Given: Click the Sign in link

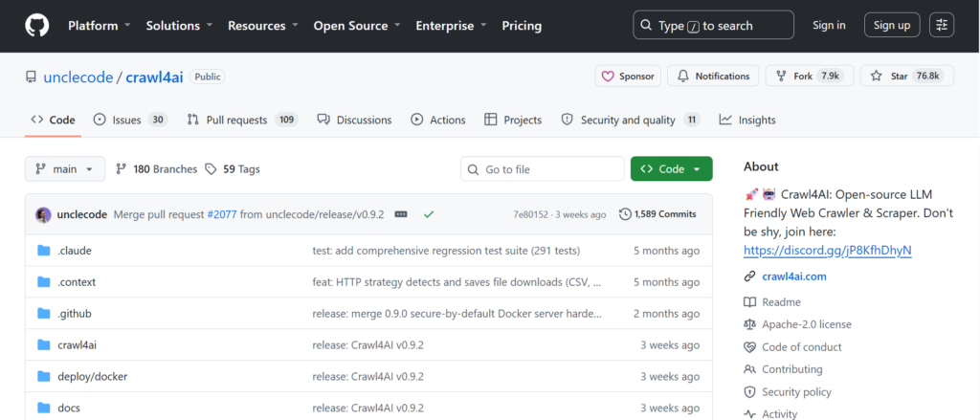Looking at the screenshot, I should (x=829, y=26).
